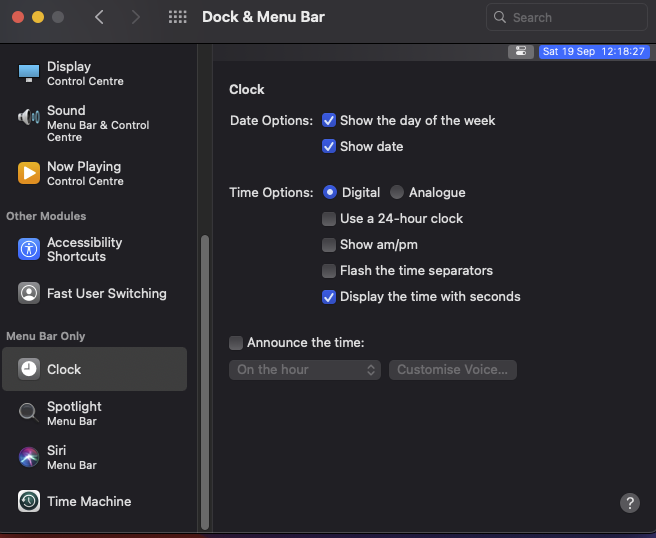This screenshot has width=656, height=538.
Task: Open Display Control Centre module icon
Action: coord(29,73)
